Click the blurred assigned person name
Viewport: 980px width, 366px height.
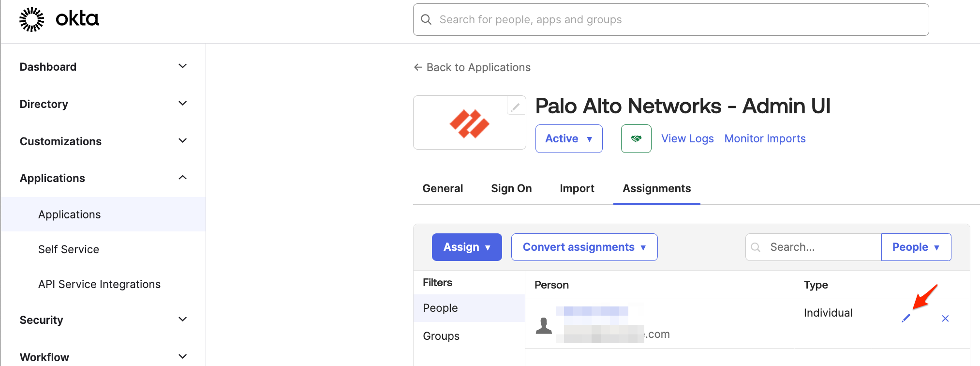[x=592, y=311]
